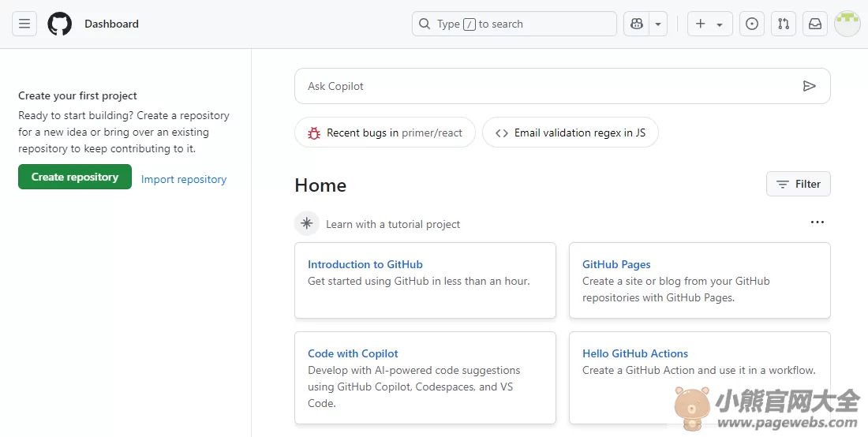Open the Pull requests icon in header
This screenshot has width=868, height=437.
784,24
